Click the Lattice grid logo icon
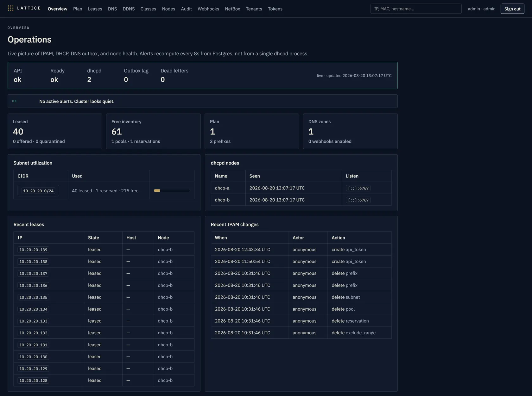 11,8
